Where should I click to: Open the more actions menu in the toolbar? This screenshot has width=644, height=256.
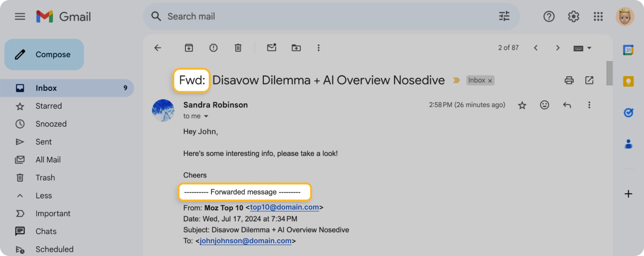point(318,48)
